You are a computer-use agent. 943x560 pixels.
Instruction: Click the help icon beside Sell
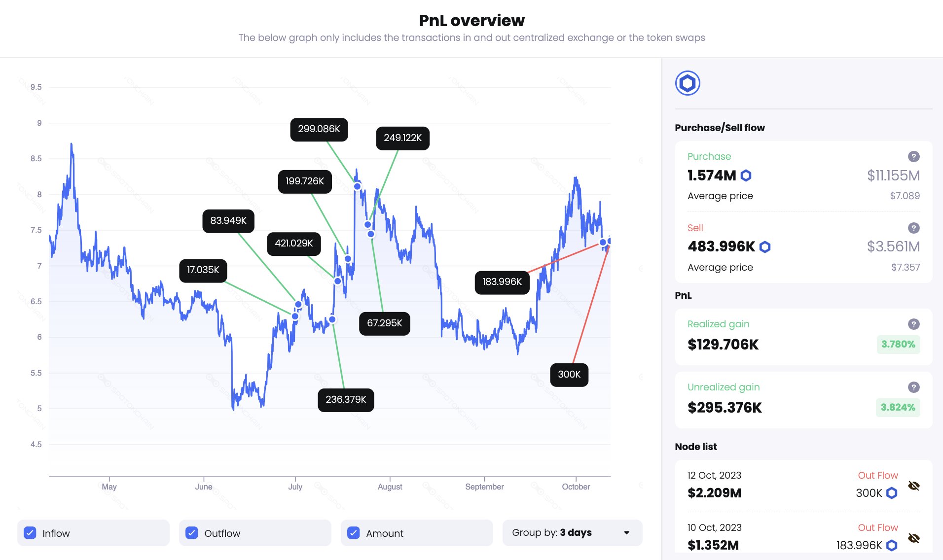point(913,228)
